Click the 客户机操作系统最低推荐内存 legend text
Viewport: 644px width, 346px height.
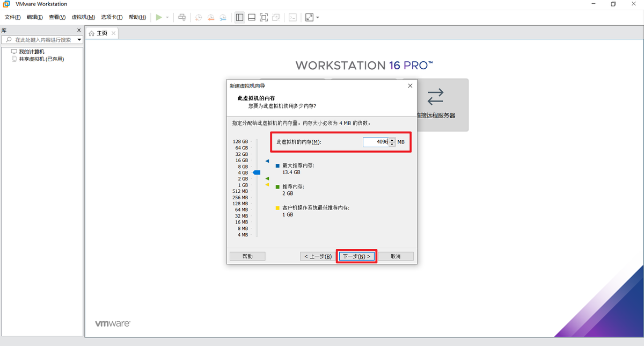(316, 207)
